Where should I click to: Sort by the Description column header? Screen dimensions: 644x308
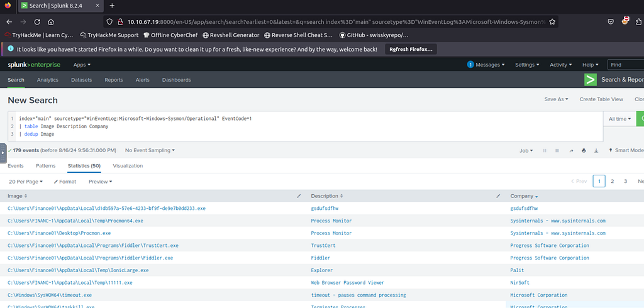pos(327,196)
